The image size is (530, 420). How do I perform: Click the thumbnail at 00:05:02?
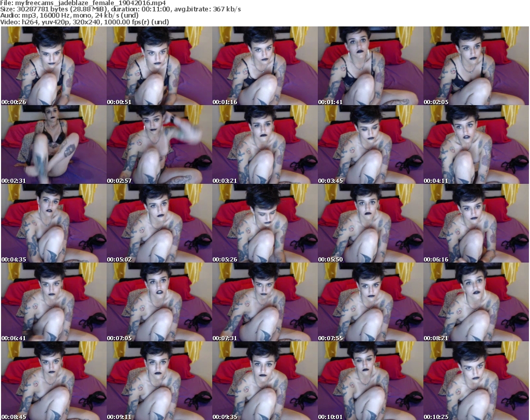coord(159,224)
